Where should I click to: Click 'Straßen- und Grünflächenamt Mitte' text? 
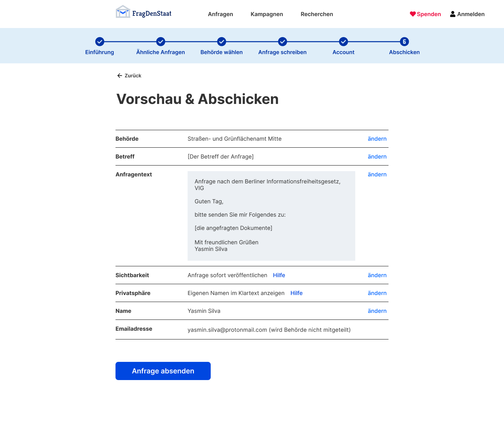tap(234, 139)
